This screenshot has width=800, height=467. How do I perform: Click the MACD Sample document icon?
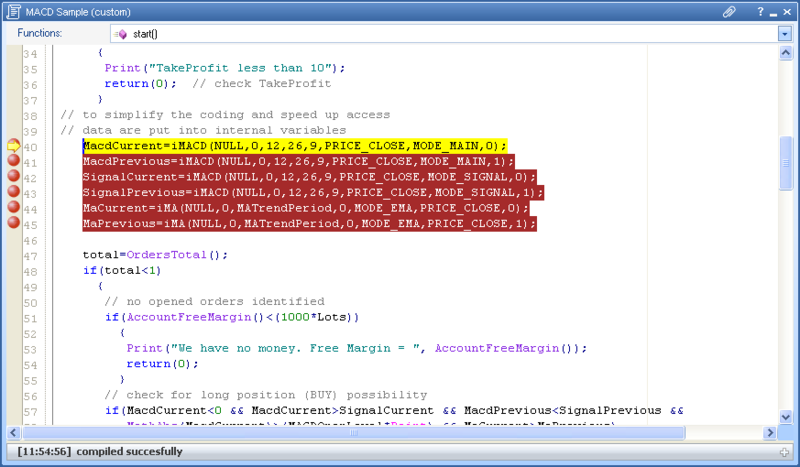(x=14, y=12)
